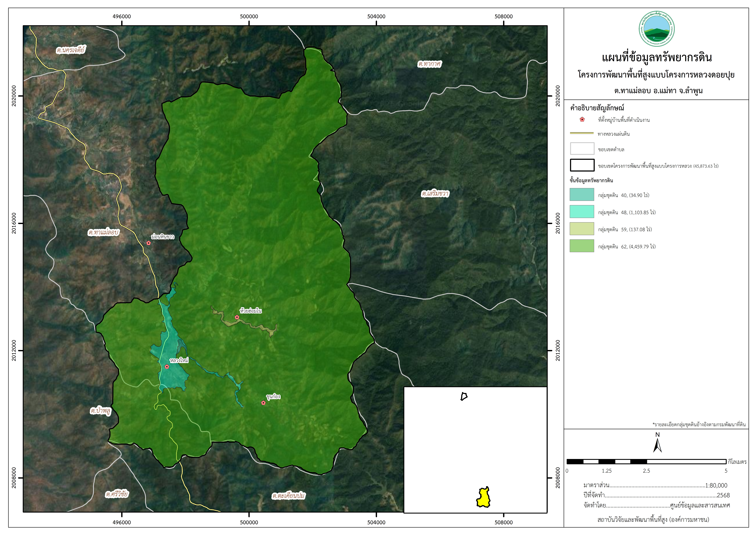Click the กลุ่มชุดดิน 62, (4,459.79 ไร่) text
Image resolution: width=756 pixels, height=535 pixels.
[x=627, y=246]
